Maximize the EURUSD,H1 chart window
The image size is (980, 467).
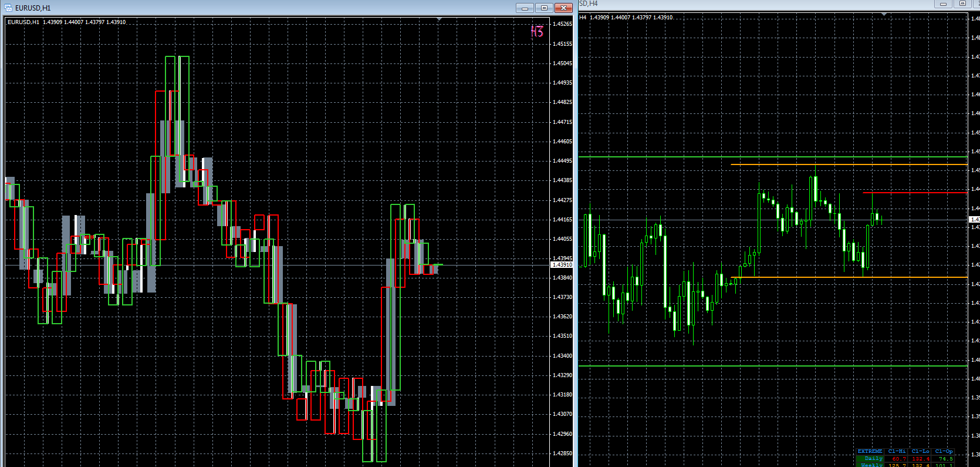point(544,8)
